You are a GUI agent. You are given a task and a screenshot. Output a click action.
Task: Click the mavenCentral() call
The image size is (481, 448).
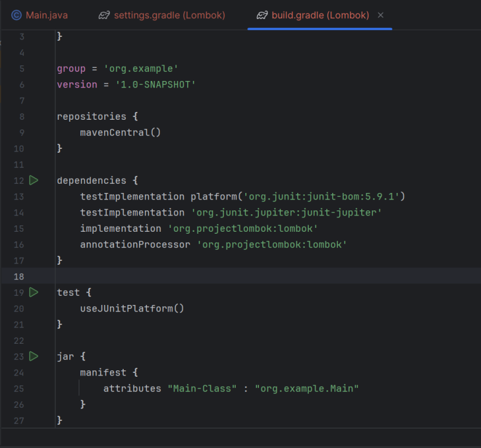tap(120, 133)
